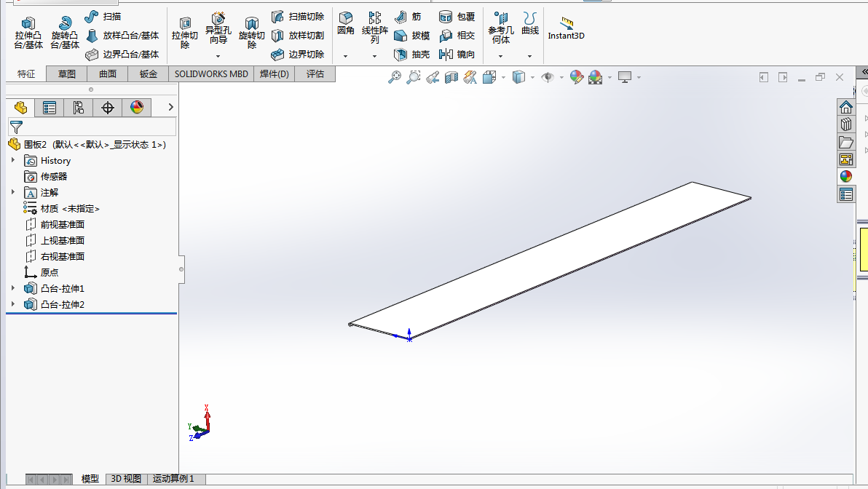Open the Hide/Show Items eye dropdown arrow
Viewport: 868px width, 489px height.
point(561,77)
